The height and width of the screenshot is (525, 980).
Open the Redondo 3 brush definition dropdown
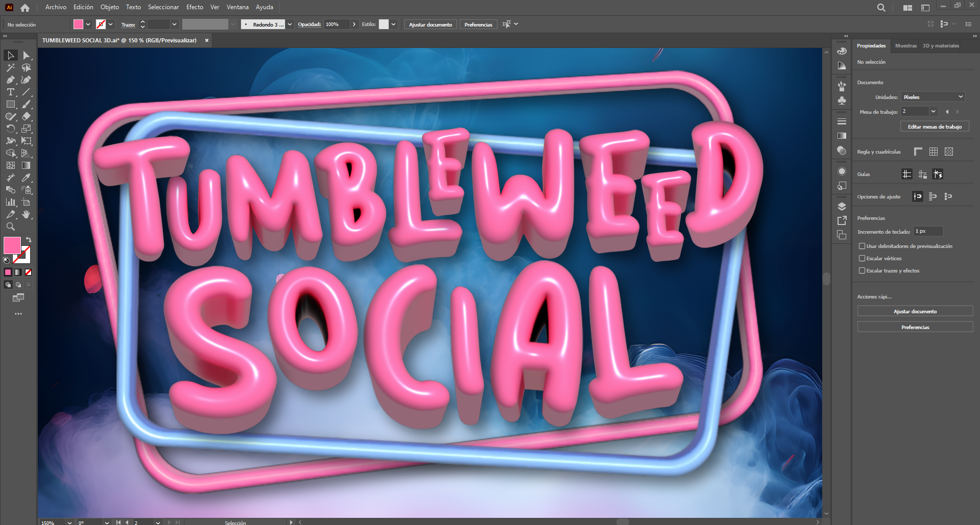(290, 24)
